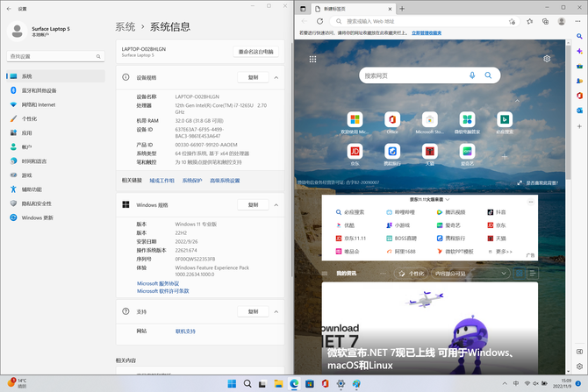This screenshot has height=392, width=588.
Task: Select Windows 更新 in the Settings sidebar
Action: (55, 217)
